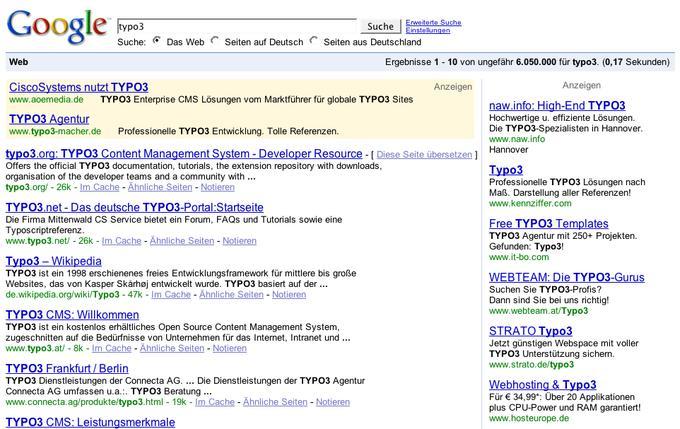Image resolution: width=680 pixels, height=429 pixels.
Task: Click the www.aoemedia.de URL text
Action: pyautogui.click(x=46, y=100)
